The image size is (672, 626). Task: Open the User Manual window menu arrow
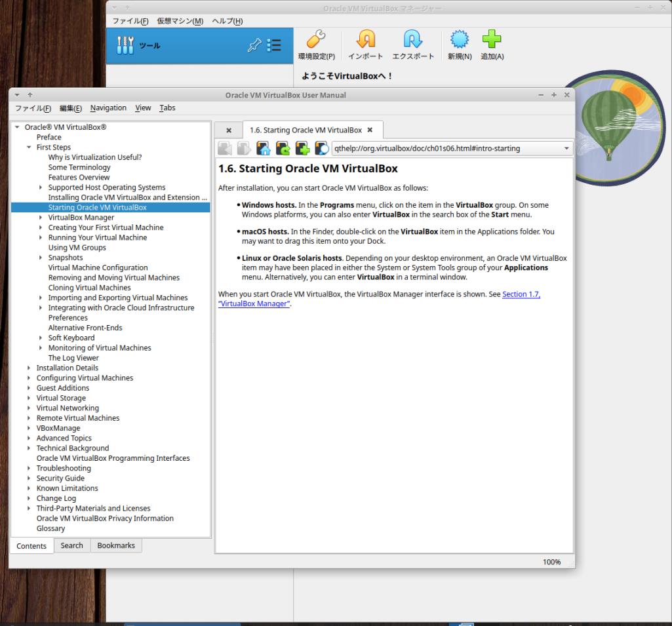(17, 95)
